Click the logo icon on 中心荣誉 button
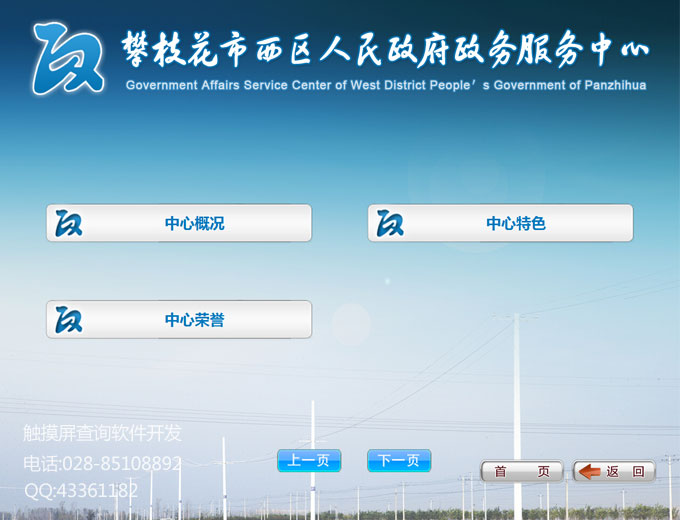The height and width of the screenshot is (520, 680). pyautogui.click(x=69, y=320)
